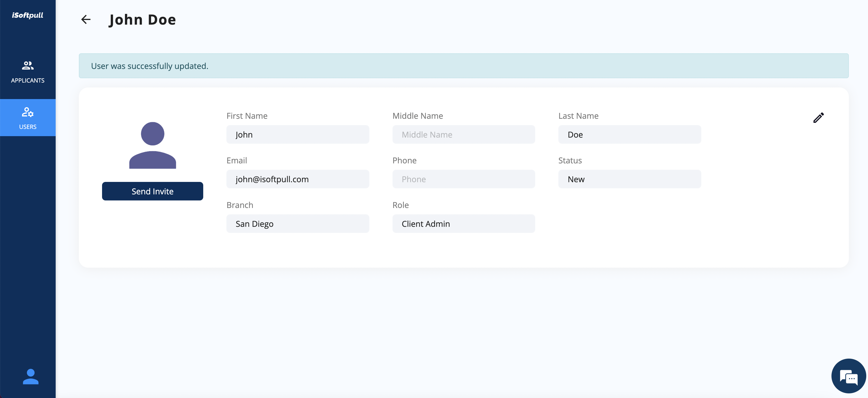Click the John Doe page title

coord(142,19)
